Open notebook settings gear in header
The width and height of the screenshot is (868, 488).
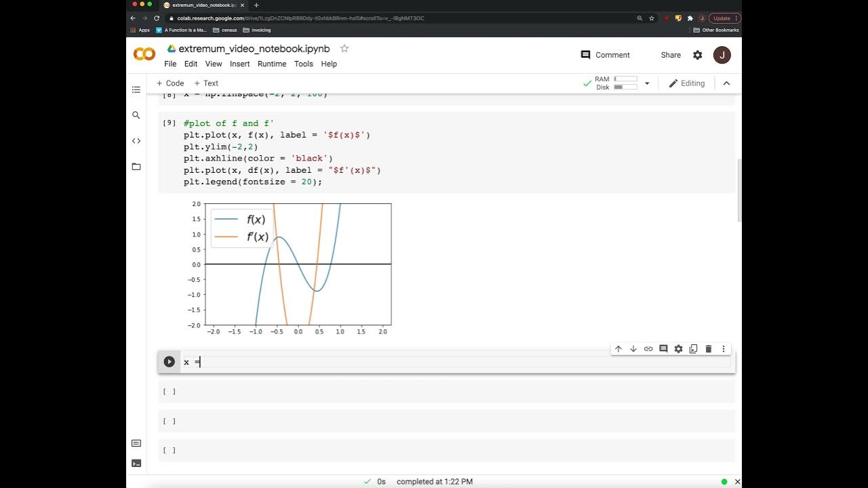(698, 55)
